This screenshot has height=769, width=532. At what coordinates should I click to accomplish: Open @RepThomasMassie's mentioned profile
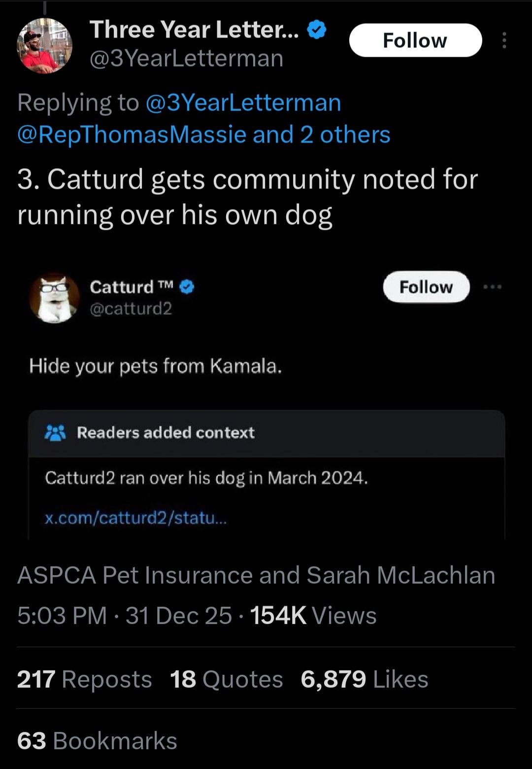pos(132,135)
